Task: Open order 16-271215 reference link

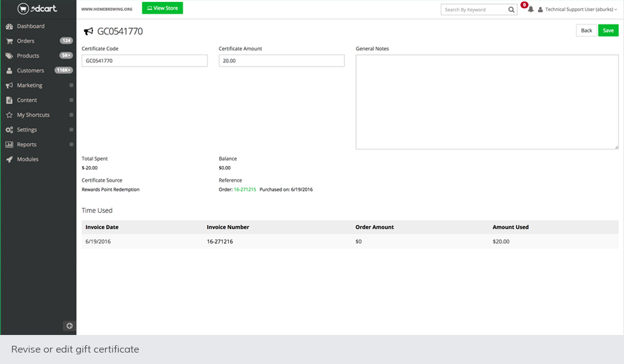Action: (245, 189)
